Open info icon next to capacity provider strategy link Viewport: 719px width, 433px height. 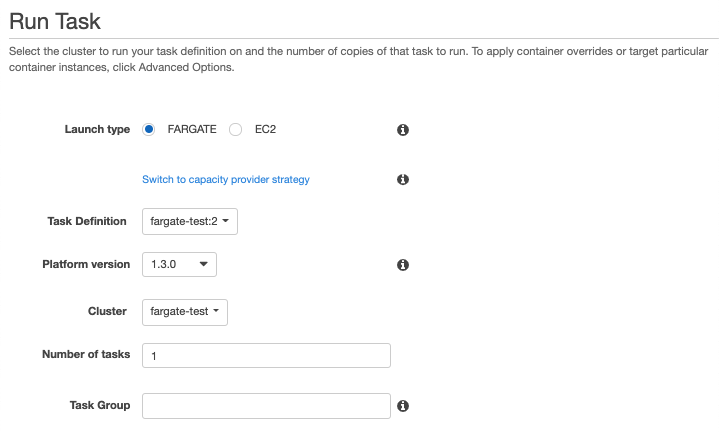point(403,179)
